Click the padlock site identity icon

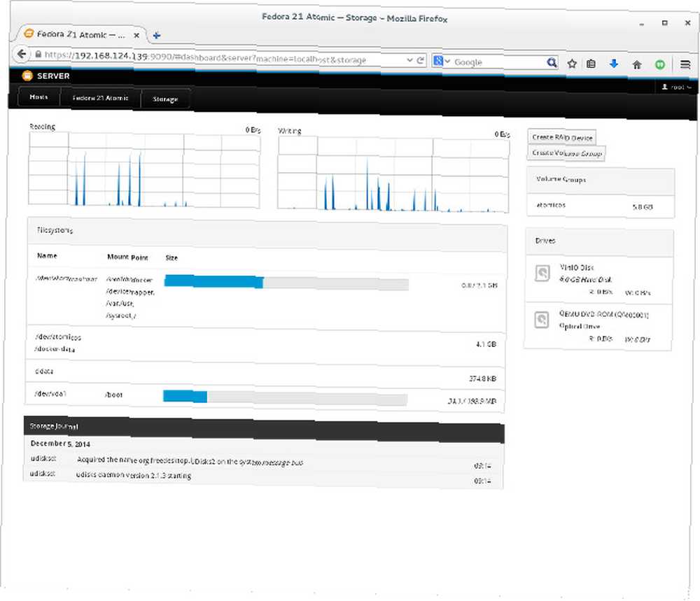click(x=38, y=55)
